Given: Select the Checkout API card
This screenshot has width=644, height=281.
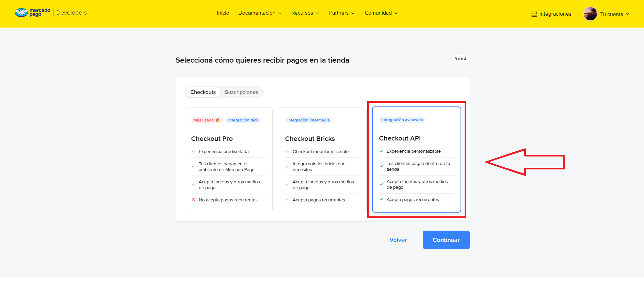Looking at the screenshot, I should [x=417, y=160].
